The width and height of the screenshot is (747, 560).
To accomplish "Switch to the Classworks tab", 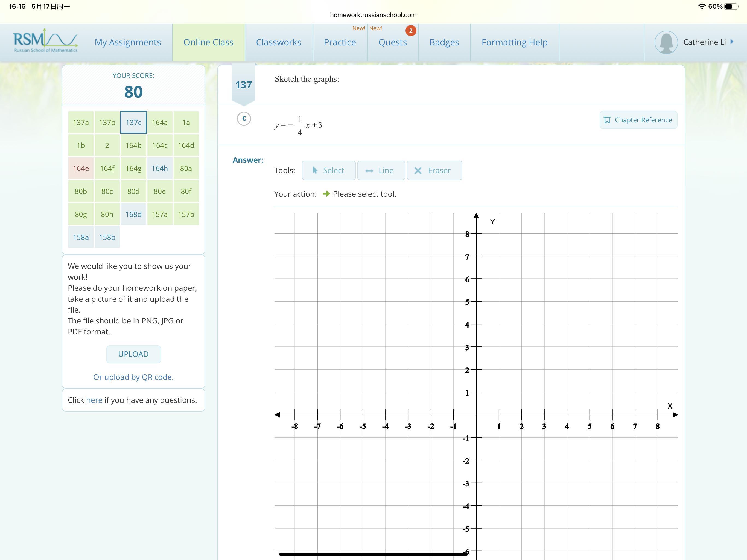I will [x=278, y=42].
